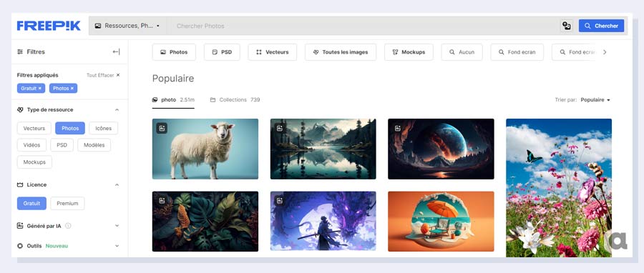Expand the Outils section
The image size is (644, 273).
(117, 246)
